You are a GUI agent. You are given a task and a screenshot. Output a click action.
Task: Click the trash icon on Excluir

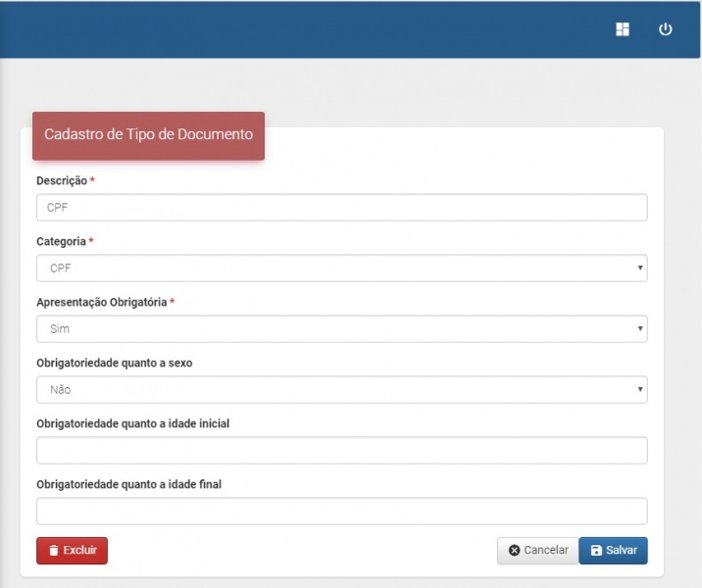click(54, 551)
